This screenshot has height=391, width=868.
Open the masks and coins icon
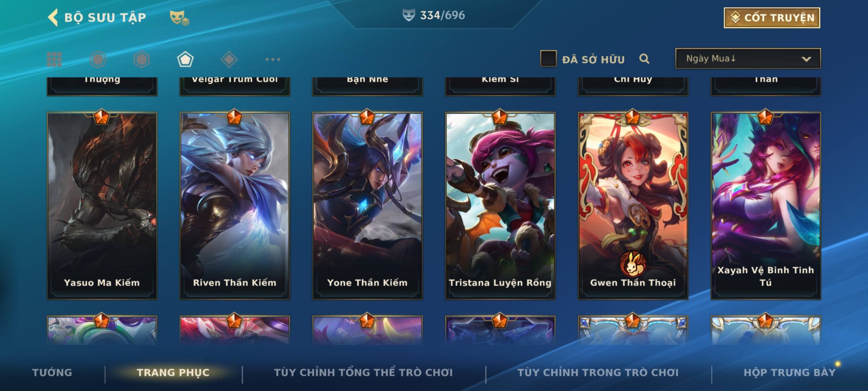click(179, 17)
